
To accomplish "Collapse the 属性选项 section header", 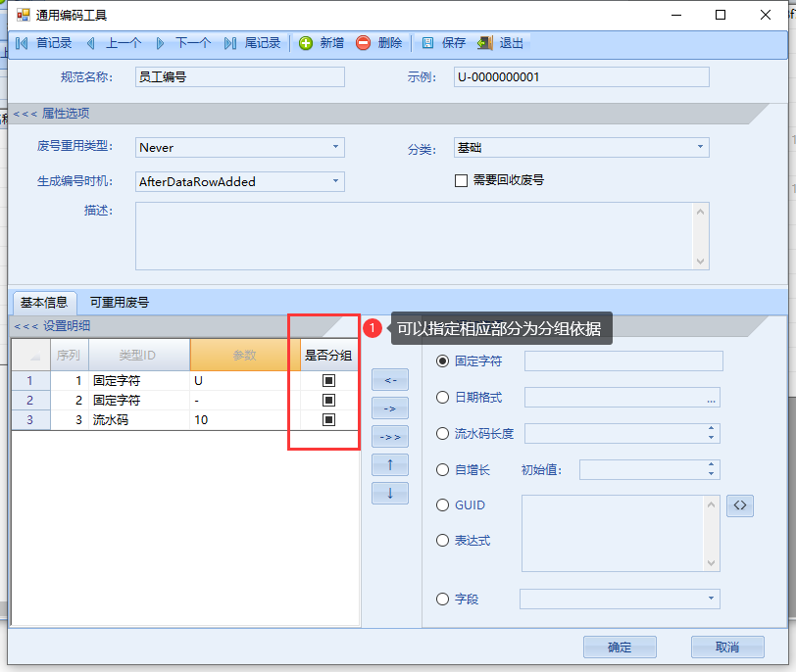I will pyautogui.click(x=51, y=114).
